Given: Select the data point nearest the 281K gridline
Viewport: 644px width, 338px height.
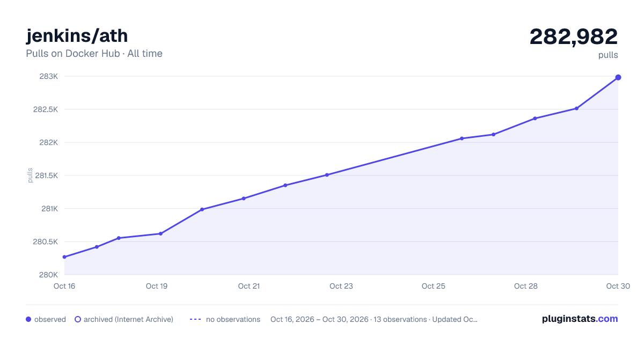Looking at the screenshot, I should click(x=202, y=209).
